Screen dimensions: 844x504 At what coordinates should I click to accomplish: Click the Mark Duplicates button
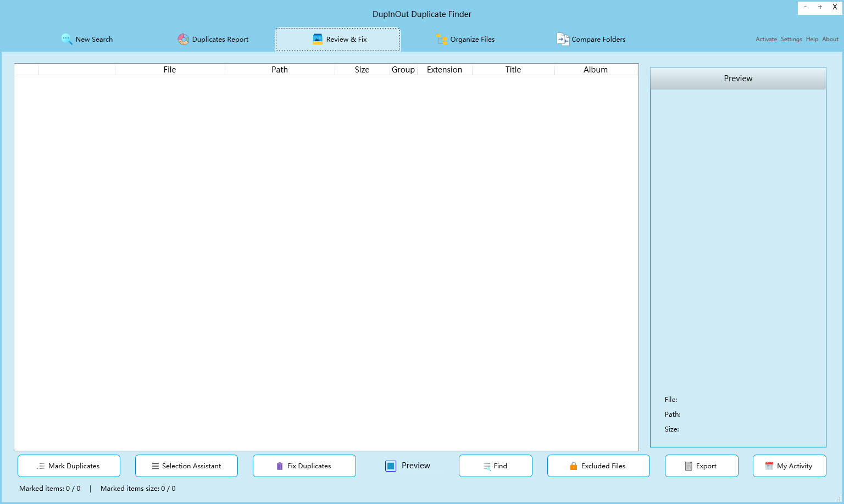tap(69, 466)
